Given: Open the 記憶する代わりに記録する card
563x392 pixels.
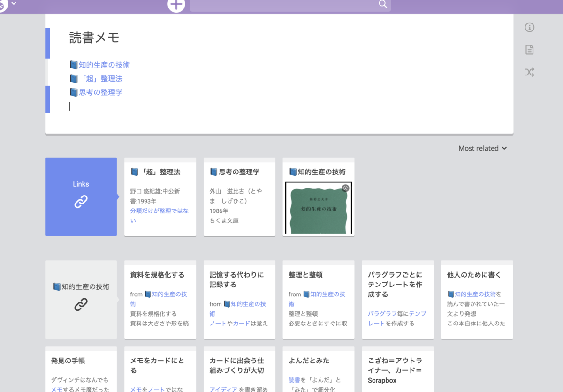Looking at the screenshot, I should 239,300.
